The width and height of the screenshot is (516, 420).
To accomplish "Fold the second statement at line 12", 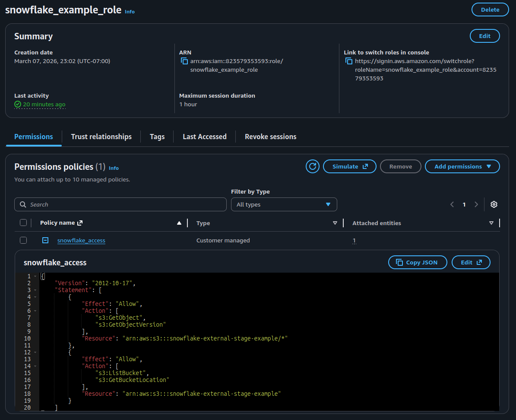I will [x=35, y=353].
